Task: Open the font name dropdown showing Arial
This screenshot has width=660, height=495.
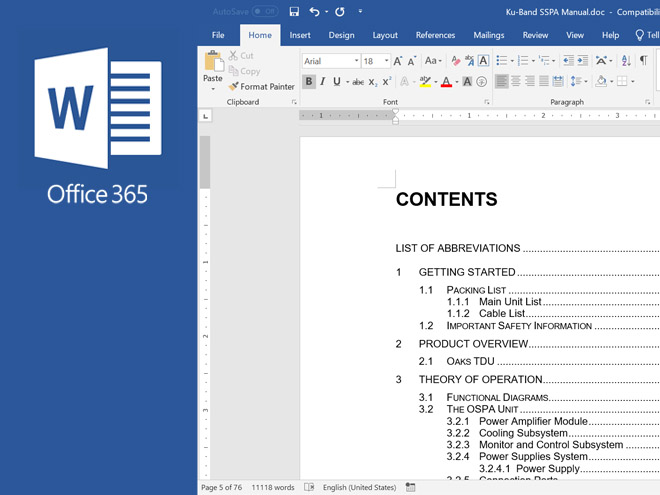Action: pos(354,61)
